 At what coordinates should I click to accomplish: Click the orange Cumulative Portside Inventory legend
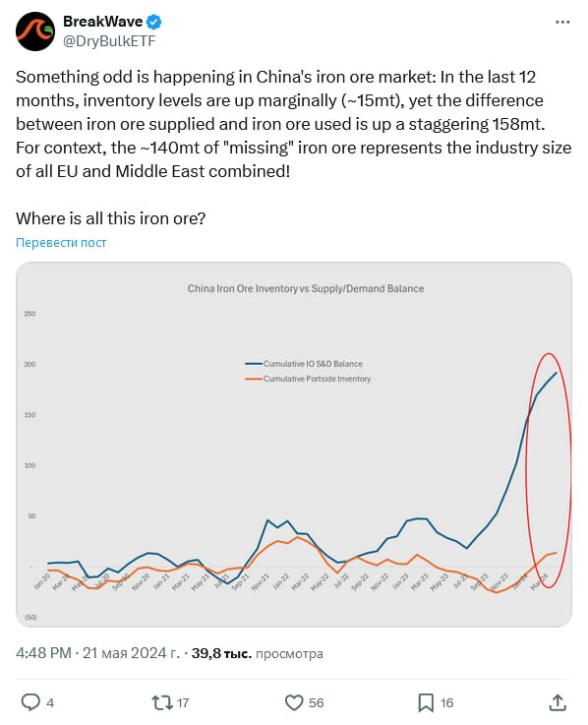(x=308, y=379)
